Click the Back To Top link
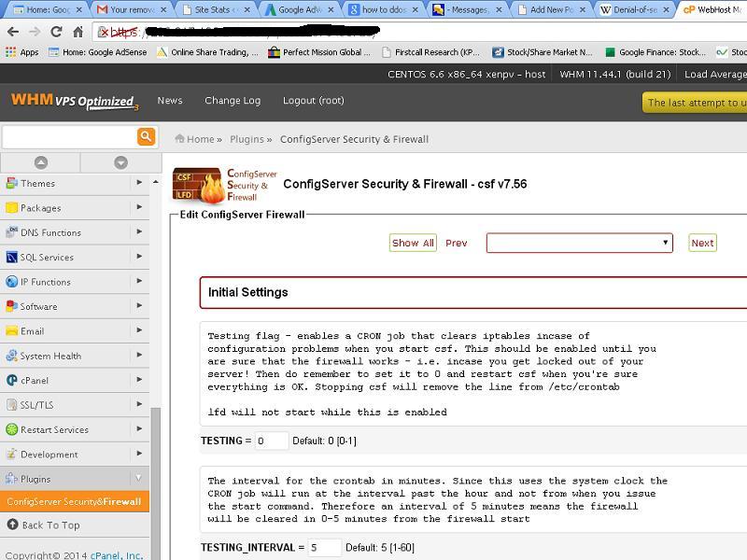The width and height of the screenshot is (747, 560). (51, 525)
